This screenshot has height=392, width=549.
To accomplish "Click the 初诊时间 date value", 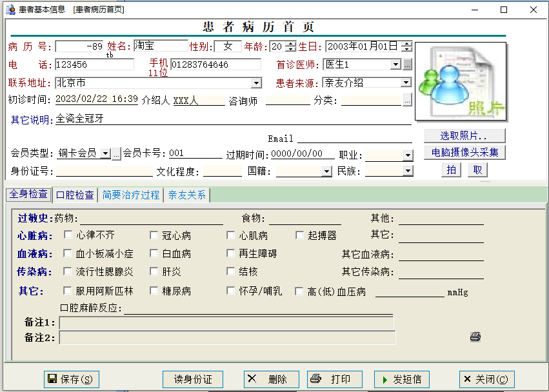I will coord(97,99).
